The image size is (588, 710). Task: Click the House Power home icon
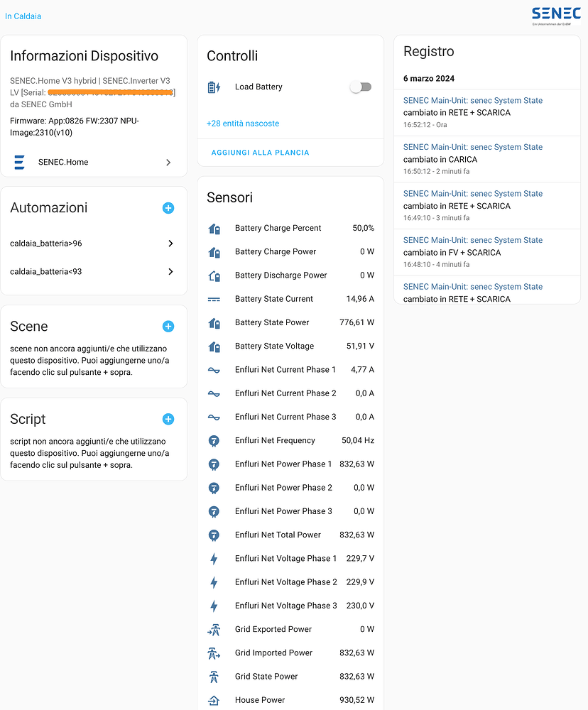pyautogui.click(x=214, y=700)
